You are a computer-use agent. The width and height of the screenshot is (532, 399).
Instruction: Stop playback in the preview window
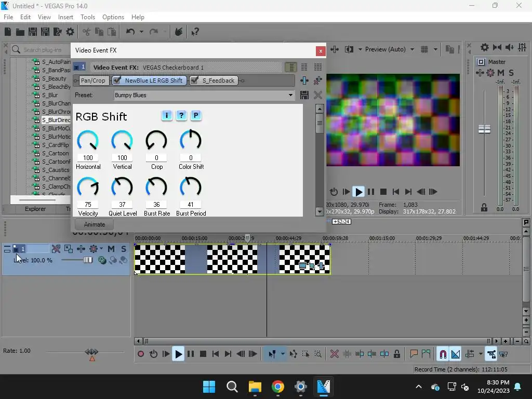pos(383,192)
